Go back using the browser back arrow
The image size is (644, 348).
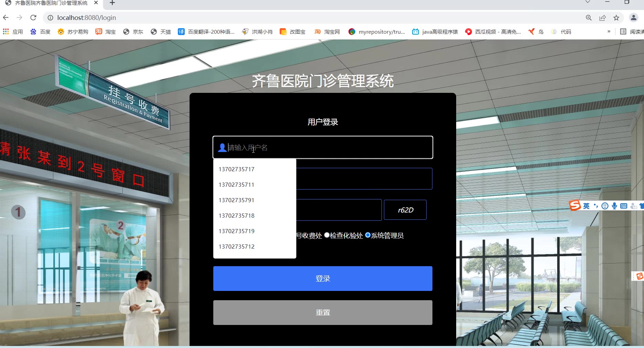pyautogui.click(x=6, y=18)
